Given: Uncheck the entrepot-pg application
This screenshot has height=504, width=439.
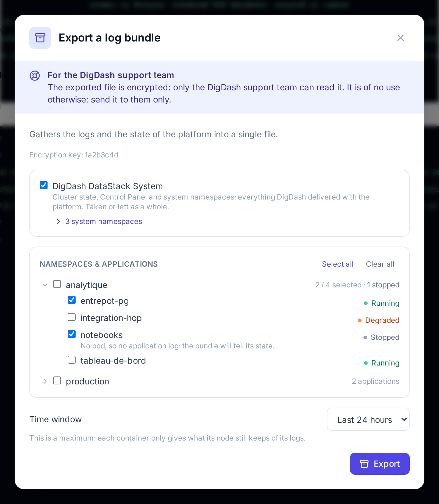Looking at the screenshot, I should point(72,300).
